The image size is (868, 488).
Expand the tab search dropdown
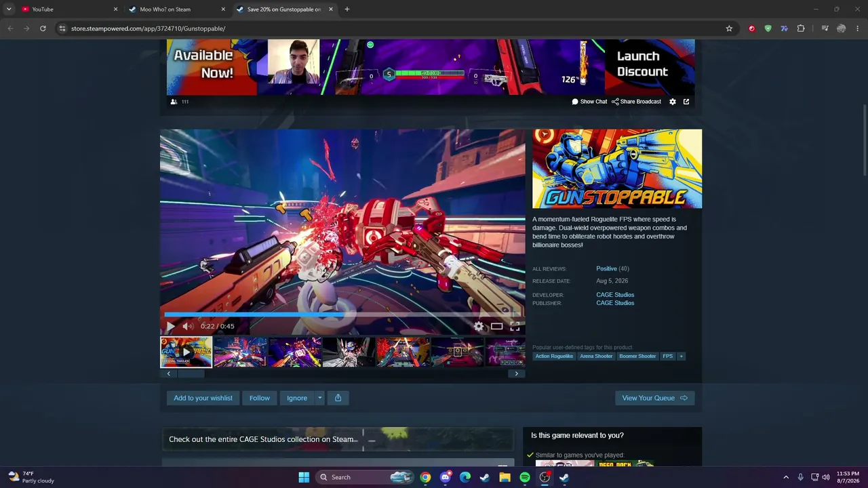[9, 9]
